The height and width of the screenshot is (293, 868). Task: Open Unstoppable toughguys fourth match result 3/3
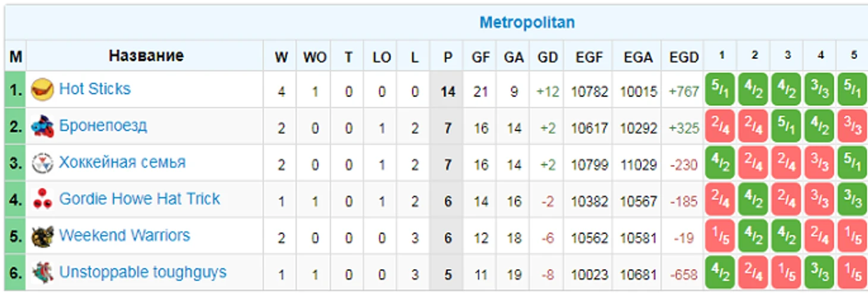coord(820,273)
